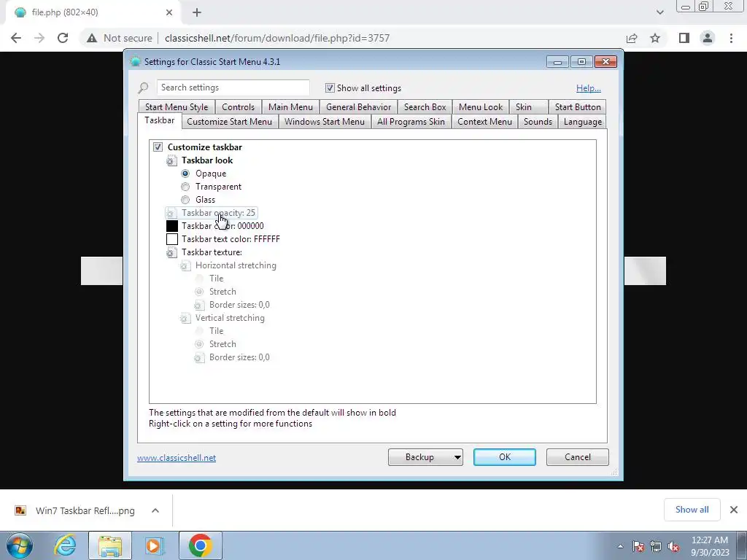The image size is (747, 560).
Task: Open Chrome's three-dot menu
Action: 731,38
